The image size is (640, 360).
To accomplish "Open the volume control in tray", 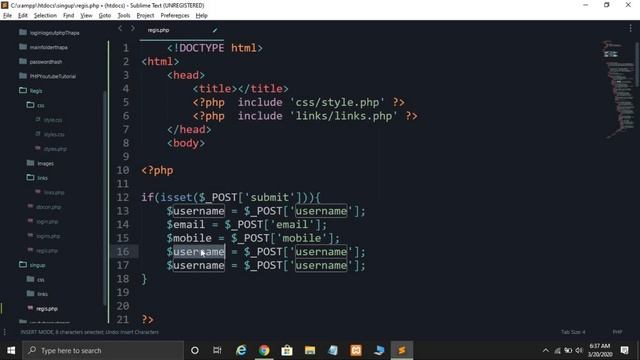I will 579,350.
